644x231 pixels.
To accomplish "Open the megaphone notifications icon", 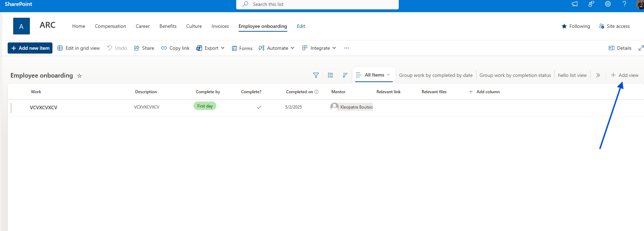I will pyautogui.click(x=575, y=4).
